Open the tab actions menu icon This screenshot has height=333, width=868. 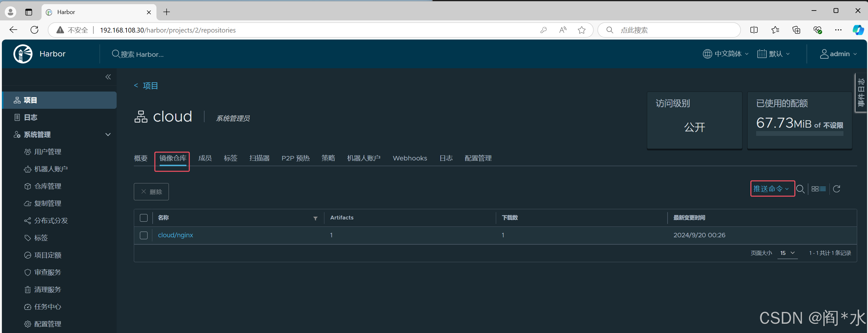pos(29,12)
